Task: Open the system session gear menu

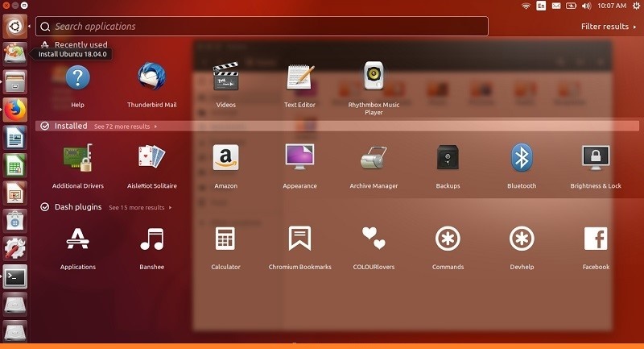Action: [x=636, y=6]
